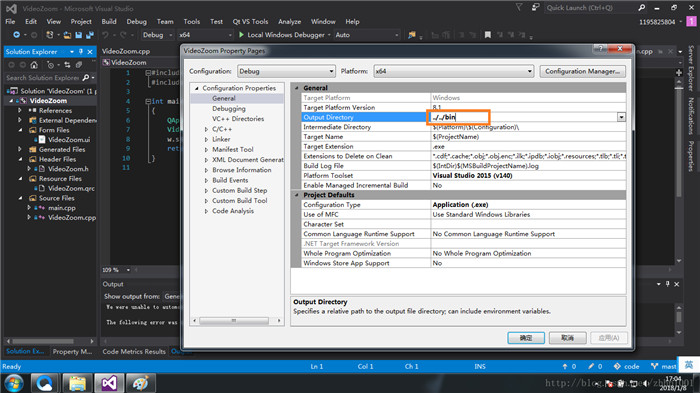Screen dimensions: 700x393
Task: Click the Redo toolbar icon
Action: [122, 35]
